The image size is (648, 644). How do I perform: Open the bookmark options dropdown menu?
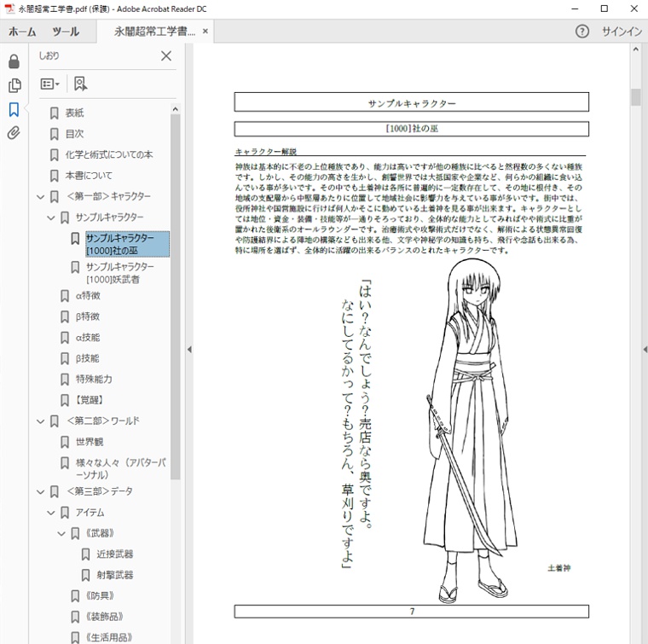tap(50, 84)
